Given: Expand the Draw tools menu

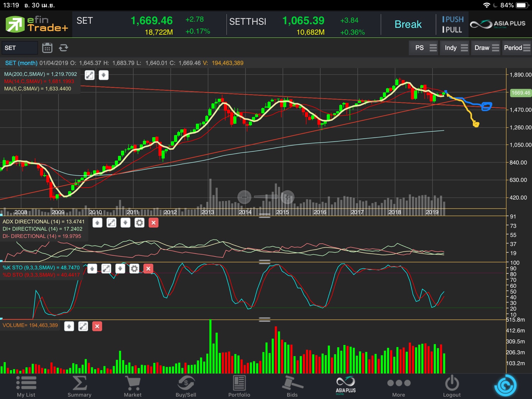Looking at the screenshot, I should tap(486, 48).
